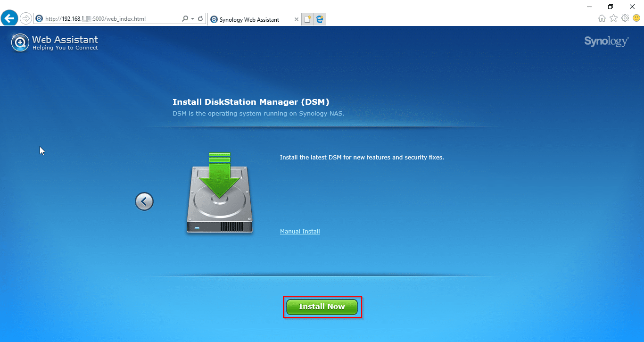The height and width of the screenshot is (342, 644).
Task: Click the Web Assistant magnifier logo
Action: coord(20,42)
